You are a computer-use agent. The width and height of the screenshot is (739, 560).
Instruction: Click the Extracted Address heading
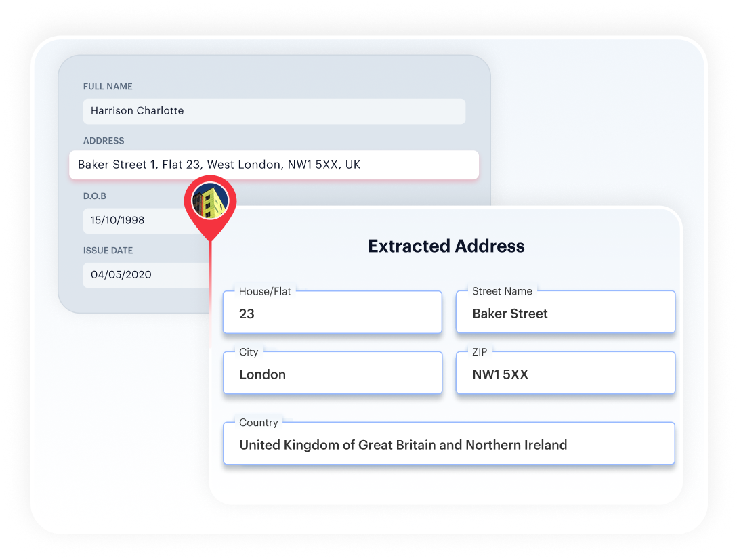pos(446,246)
